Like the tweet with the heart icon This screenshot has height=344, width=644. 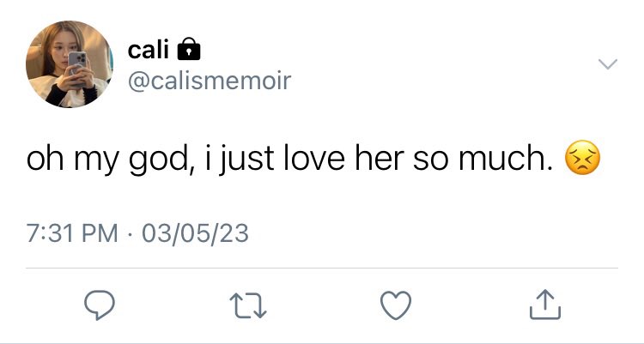pos(396,305)
